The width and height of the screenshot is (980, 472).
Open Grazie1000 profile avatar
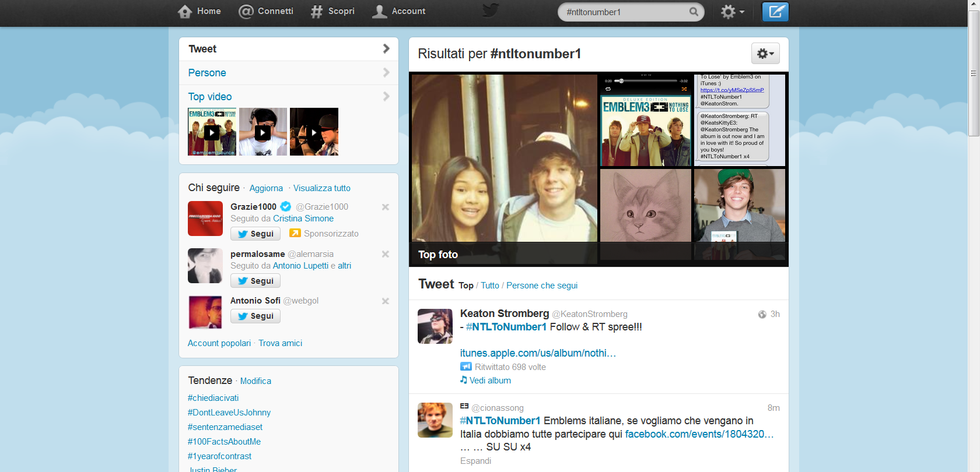(x=205, y=219)
